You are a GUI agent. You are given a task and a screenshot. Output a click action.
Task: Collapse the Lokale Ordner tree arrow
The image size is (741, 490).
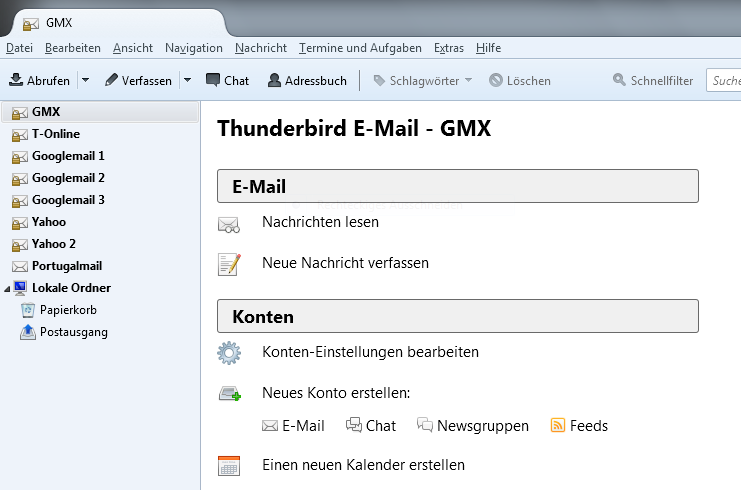7,289
